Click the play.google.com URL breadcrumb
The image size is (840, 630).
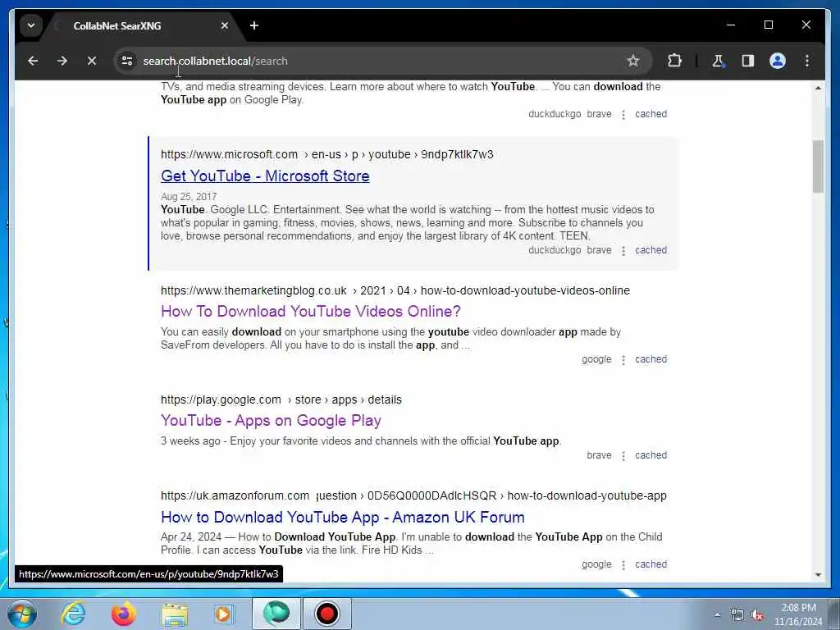pyautogui.click(x=281, y=399)
